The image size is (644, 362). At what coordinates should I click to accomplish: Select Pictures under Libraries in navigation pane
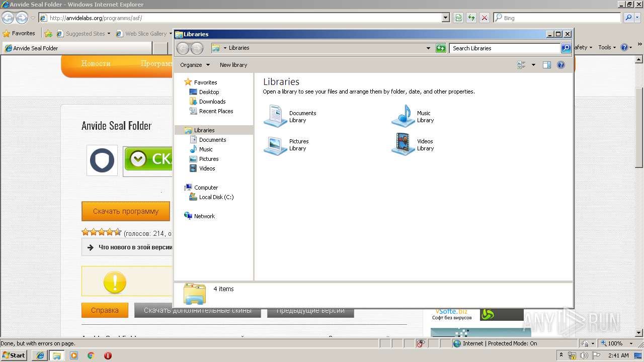(209, 159)
